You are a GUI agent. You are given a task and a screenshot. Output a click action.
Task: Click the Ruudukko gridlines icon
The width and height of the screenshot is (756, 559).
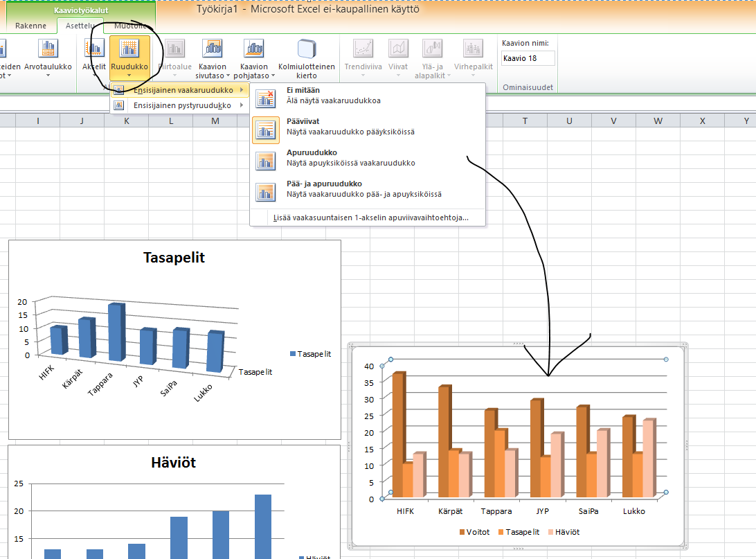click(x=129, y=49)
